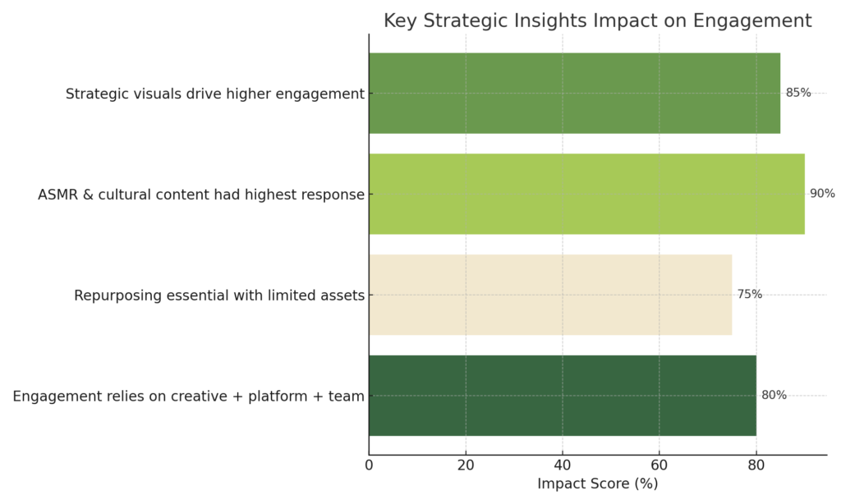Image resolution: width=841 pixels, height=504 pixels.
Task: Click the 80% value label
Action: coord(774,396)
